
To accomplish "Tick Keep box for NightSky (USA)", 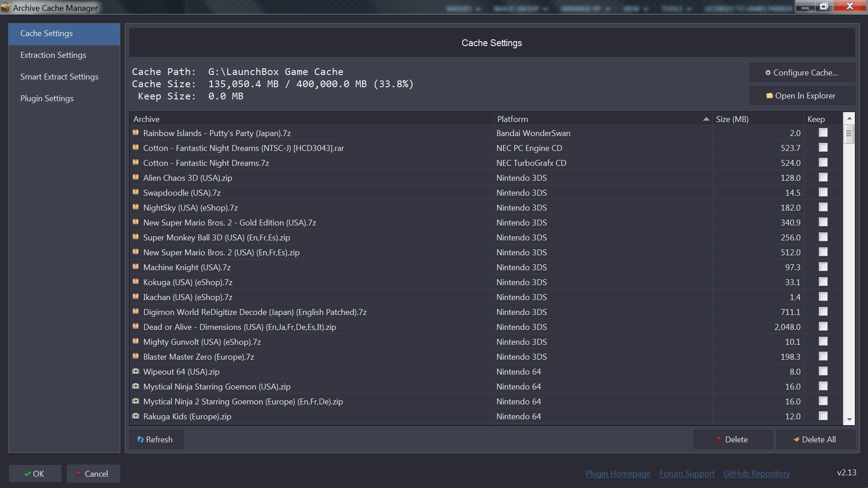I will [823, 207].
